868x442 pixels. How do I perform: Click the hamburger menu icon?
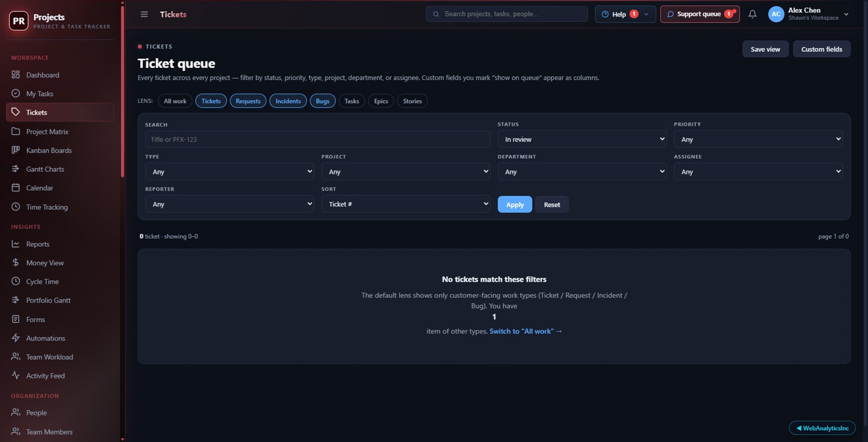144,14
